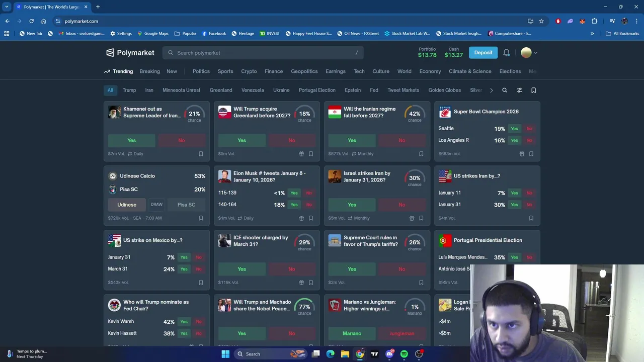Open the Geopolitics category
The image size is (644, 362).
[x=304, y=71]
